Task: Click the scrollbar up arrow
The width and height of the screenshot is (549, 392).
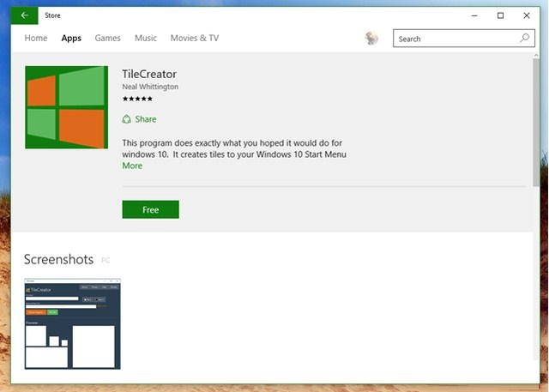Action: 535,55
